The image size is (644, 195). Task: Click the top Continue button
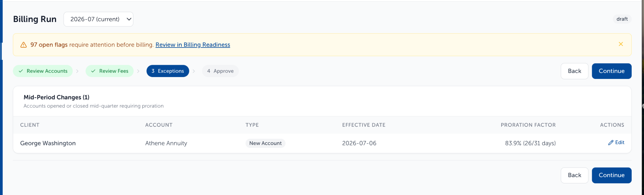[612, 71]
